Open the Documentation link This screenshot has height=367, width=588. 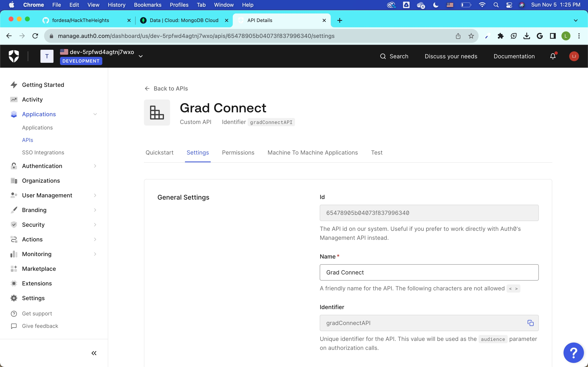click(514, 56)
